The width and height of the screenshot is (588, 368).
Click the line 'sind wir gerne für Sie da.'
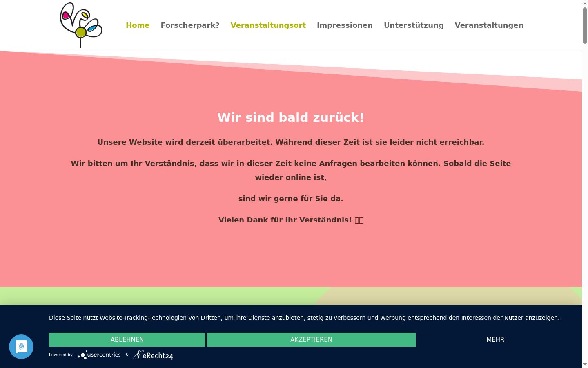point(291,199)
